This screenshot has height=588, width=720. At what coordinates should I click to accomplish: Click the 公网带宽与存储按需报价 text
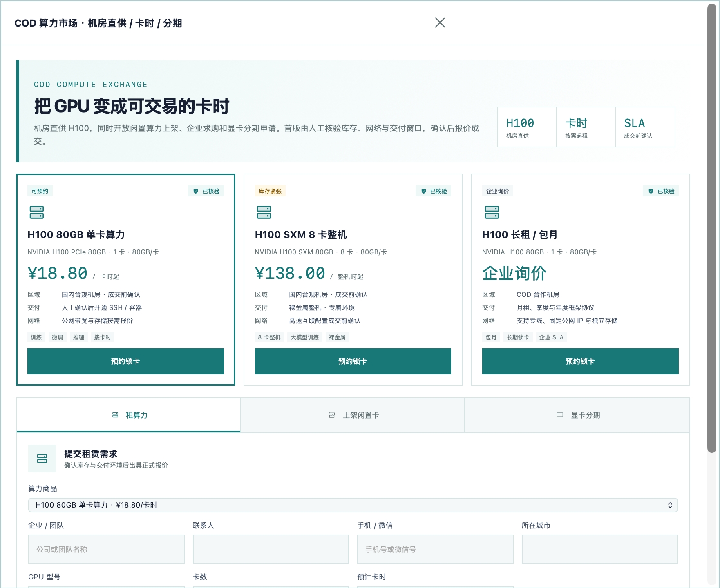click(x=97, y=321)
